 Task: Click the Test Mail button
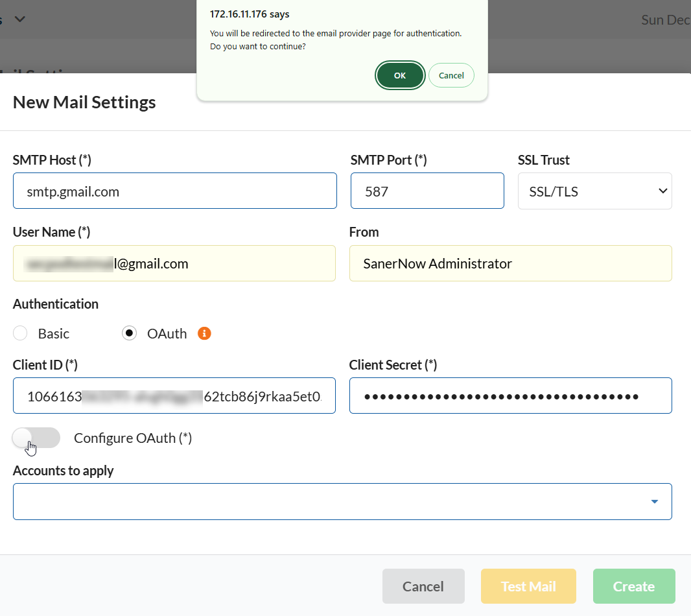pyautogui.click(x=528, y=586)
